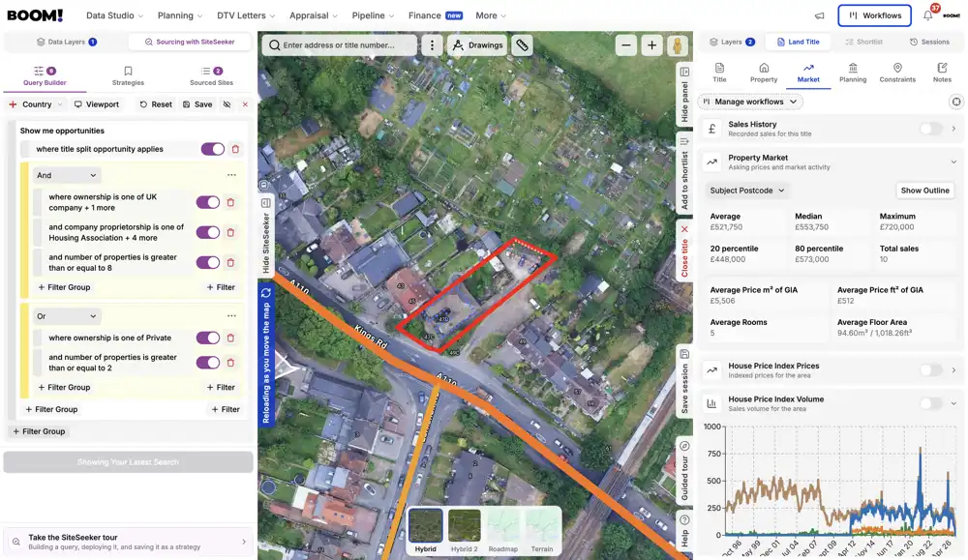
Task: Open Take the SiteSeeker tour banner
Action: pyautogui.click(x=129, y=542)
